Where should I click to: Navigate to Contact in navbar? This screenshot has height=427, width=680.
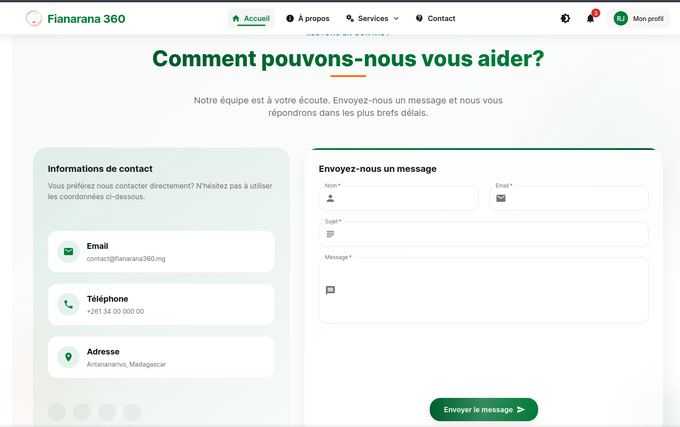click(435, 18)
